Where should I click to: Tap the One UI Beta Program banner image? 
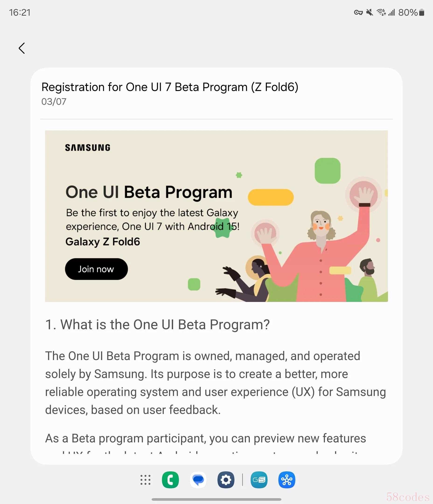[216, 216]
